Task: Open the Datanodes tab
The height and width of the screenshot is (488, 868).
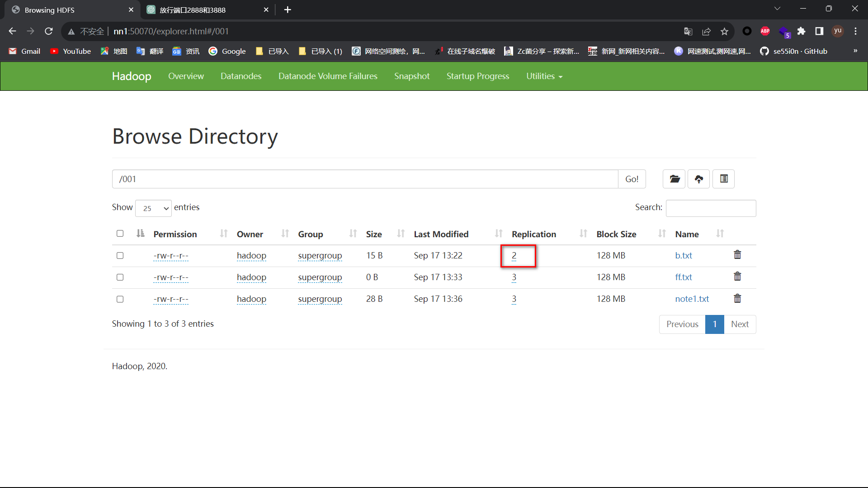Action: pyautogui.click(x=241, y=76)
